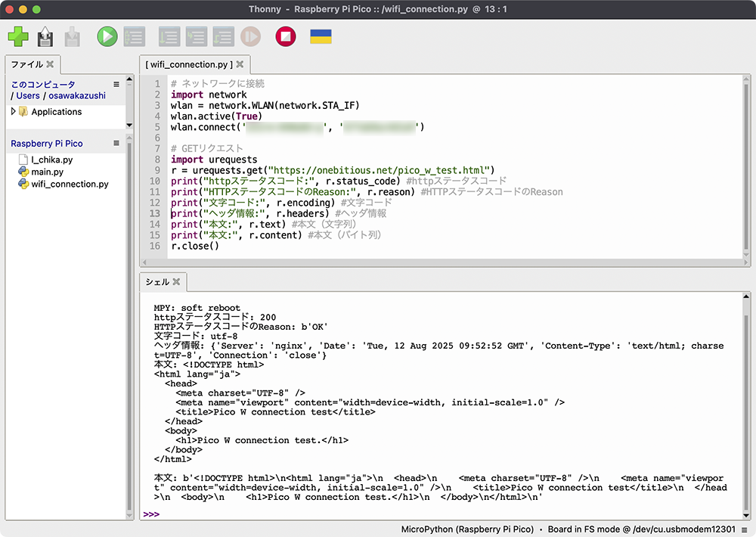Click the Ukraine flag support icon
The width and height of the screenshot is (756, 537).
pos(321,36)
